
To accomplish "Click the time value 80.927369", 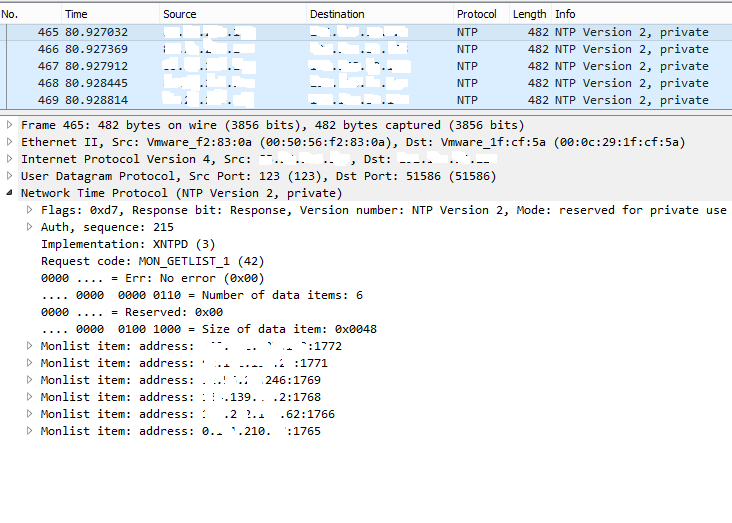I will 96,49.
